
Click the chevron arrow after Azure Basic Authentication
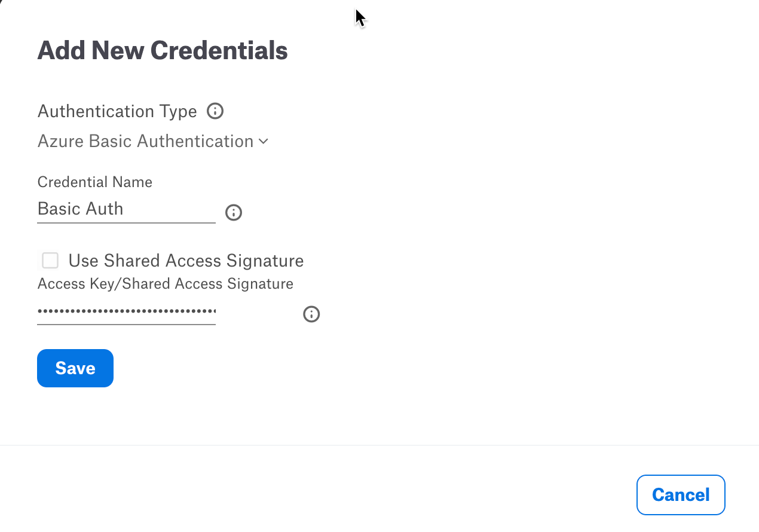click(263, 142)
